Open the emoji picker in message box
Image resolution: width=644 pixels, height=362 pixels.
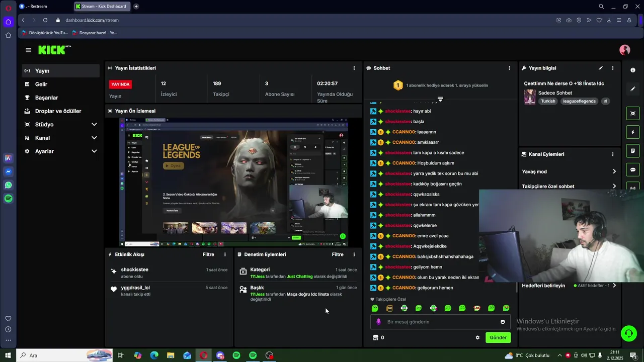(503, 322)
